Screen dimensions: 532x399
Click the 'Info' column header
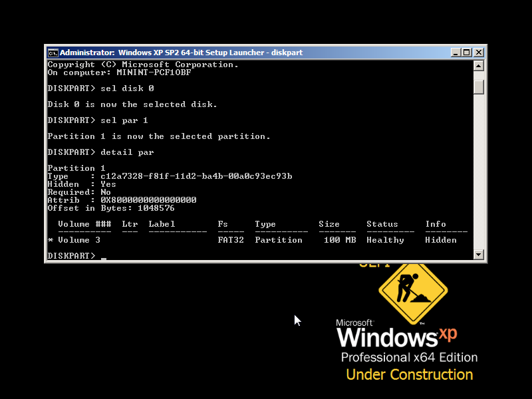(x=436, y=224)
